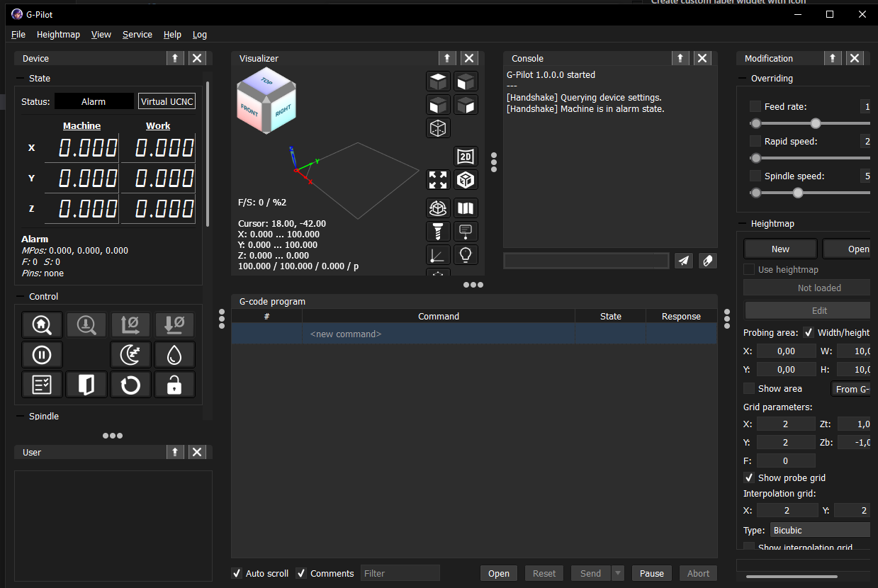Enable sleep mode via the moon icon
878x588 pixels.
pos(130,354)
